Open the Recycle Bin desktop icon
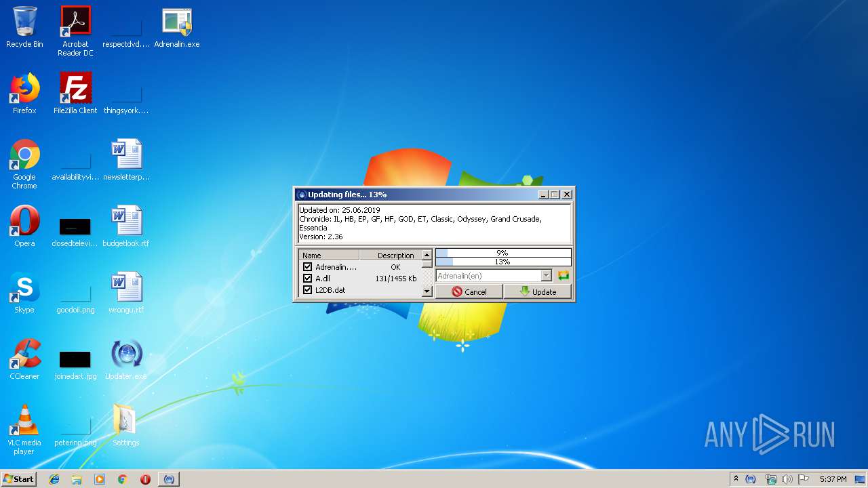Image resolution: width=868 pixels, height=488 pixels. coord(24,27)
